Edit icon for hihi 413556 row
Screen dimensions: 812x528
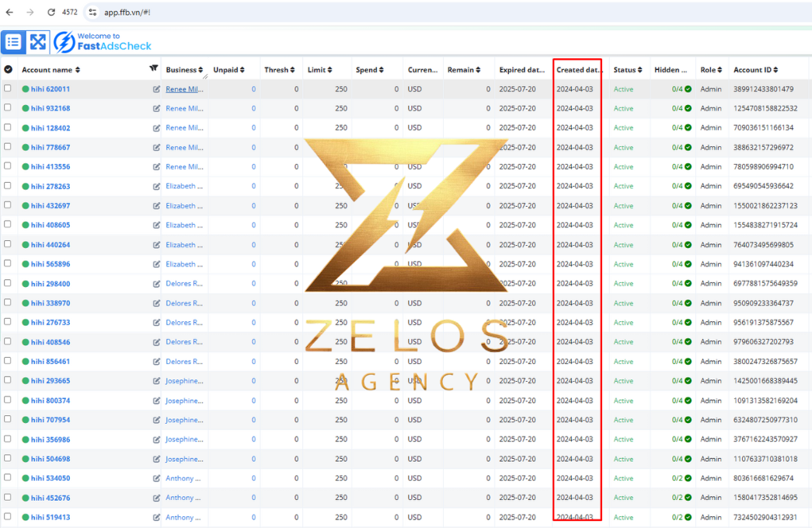tap(156, 167)
